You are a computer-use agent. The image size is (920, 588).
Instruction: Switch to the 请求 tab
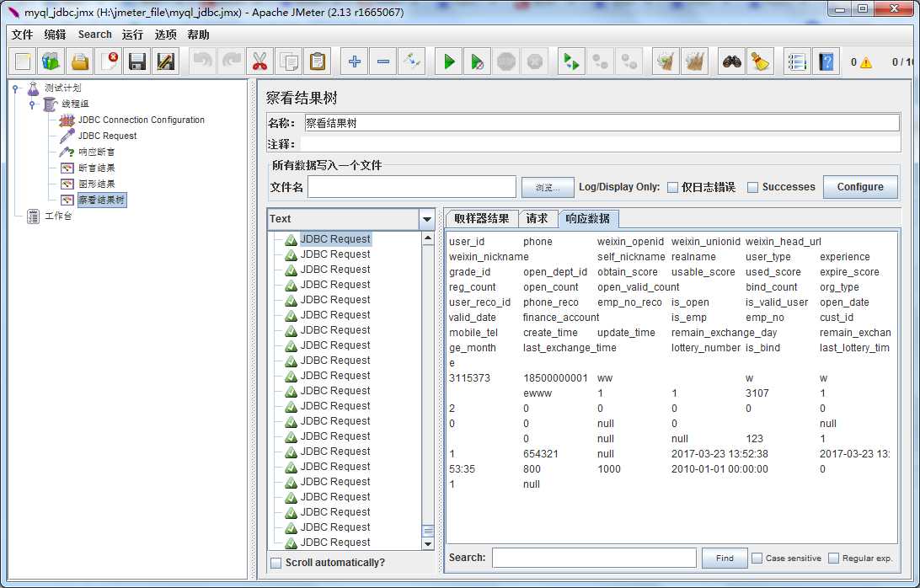click(x=538, y=219)
